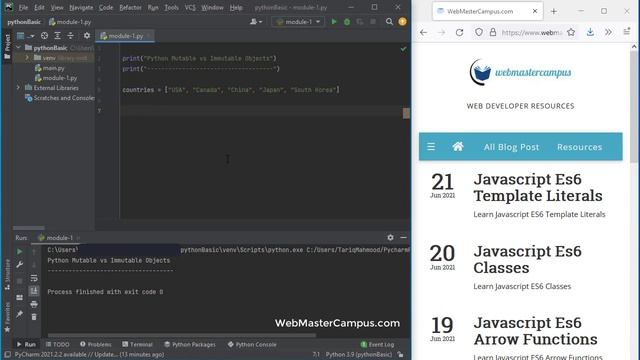640x360 pixels.
Task: Open the Tools menu
Action: (x=171, y=7)
